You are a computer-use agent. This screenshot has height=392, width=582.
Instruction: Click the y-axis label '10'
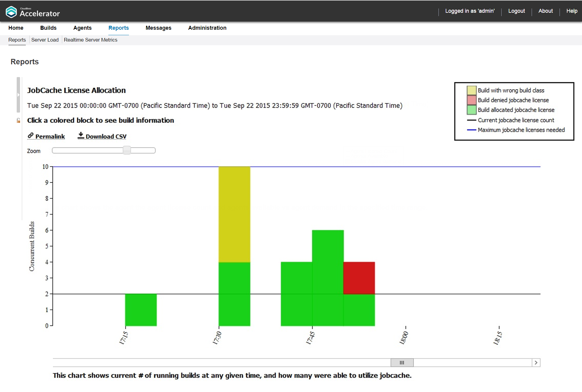coord(45,167)
